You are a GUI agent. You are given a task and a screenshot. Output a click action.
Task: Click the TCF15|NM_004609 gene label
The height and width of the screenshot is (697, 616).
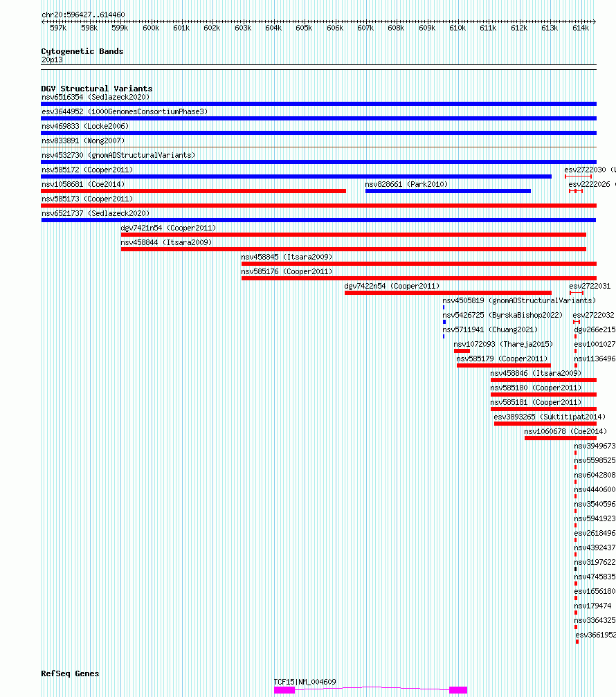click(305, 682)
